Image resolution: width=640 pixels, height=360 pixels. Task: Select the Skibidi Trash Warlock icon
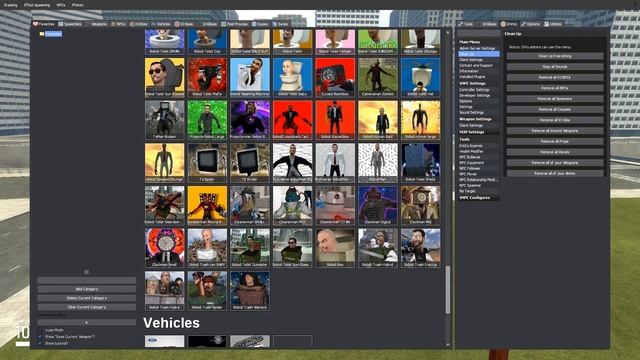(250, 291)
